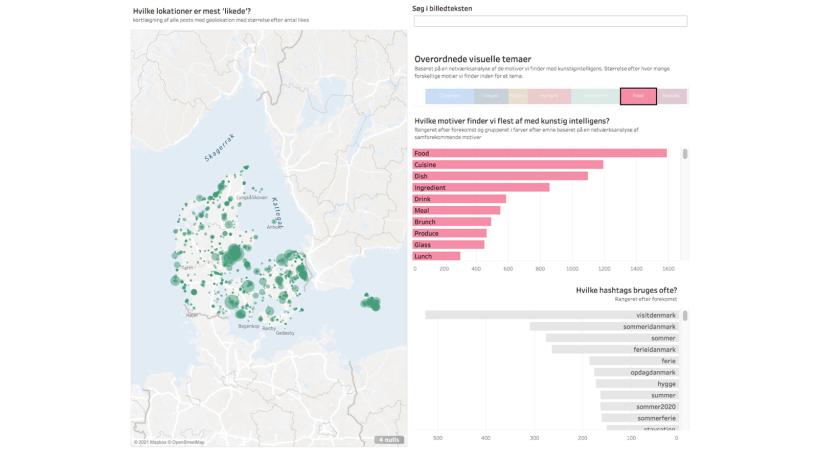Click the Lunch bar
Image resolution: width=814 pixels, height=460 pixels.
coord(436,256)
